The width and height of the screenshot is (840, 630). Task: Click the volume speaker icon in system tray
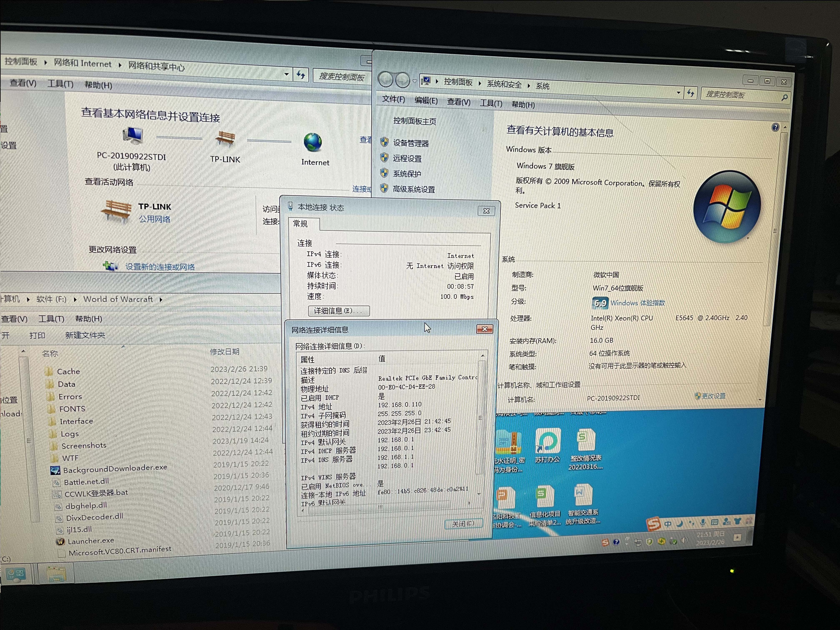pyautogui.click(x=685, y=541)
